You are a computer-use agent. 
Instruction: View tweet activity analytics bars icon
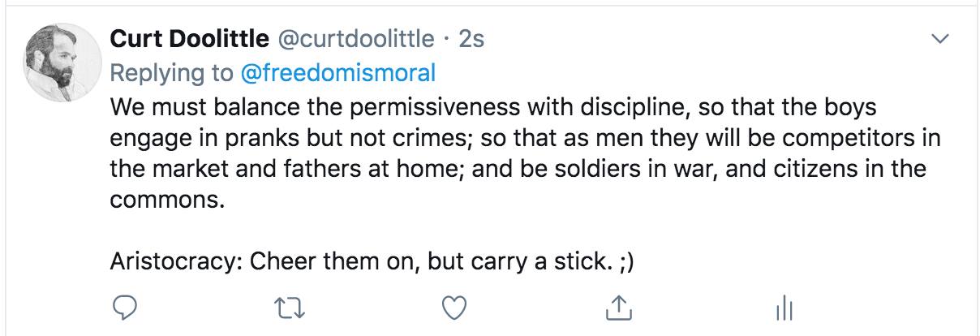(x=784, y=308)
